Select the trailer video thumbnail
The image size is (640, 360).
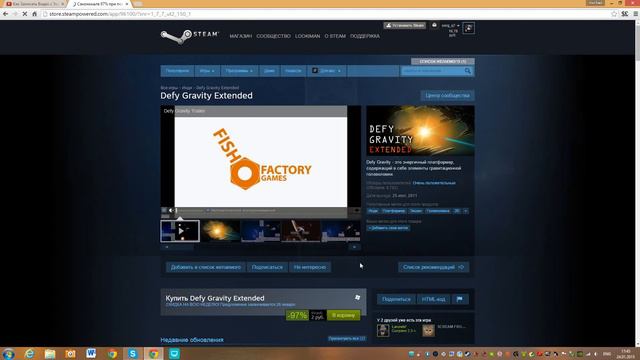[180, 231]
